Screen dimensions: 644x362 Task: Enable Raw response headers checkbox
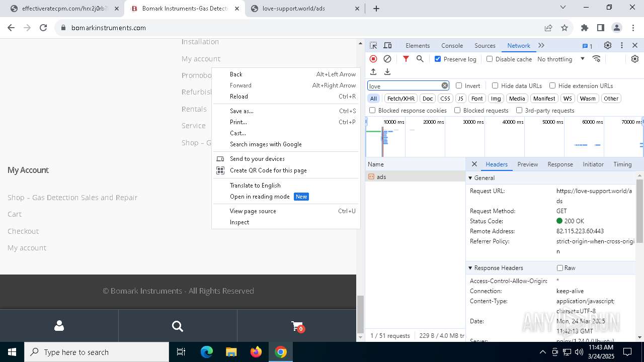pyautogui.click(x=560, y=268)
